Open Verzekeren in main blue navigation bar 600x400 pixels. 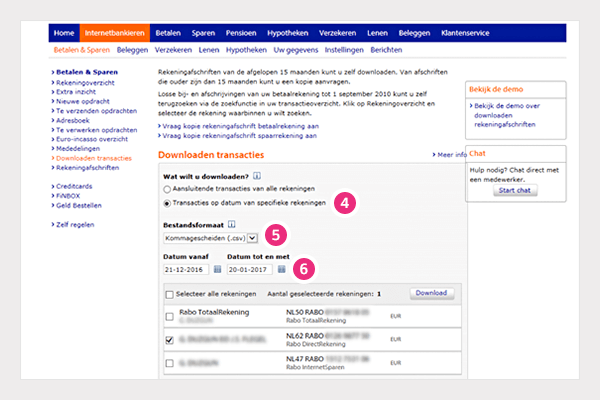point(338,33)
